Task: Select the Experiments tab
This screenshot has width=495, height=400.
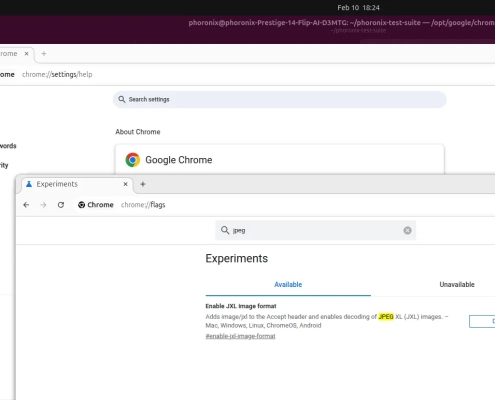Action: pos(77,184)
